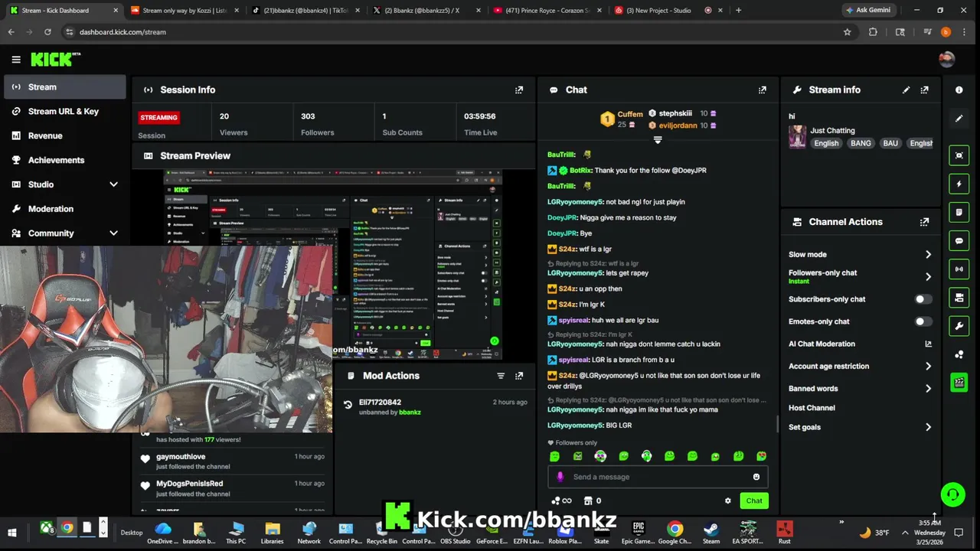The width and height of the screenshot is (980, 551).
Task: Click the BANG stream tag
Action: tap(861, 143)
